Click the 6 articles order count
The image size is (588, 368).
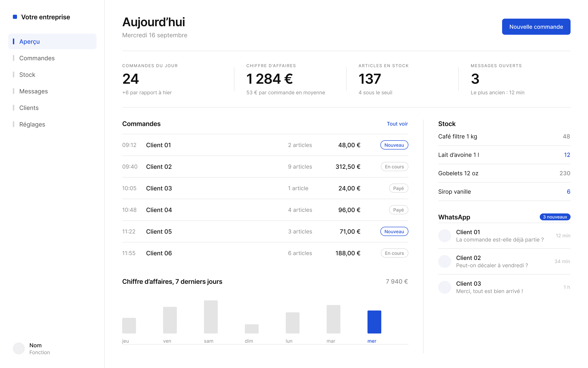click(300, 253)
